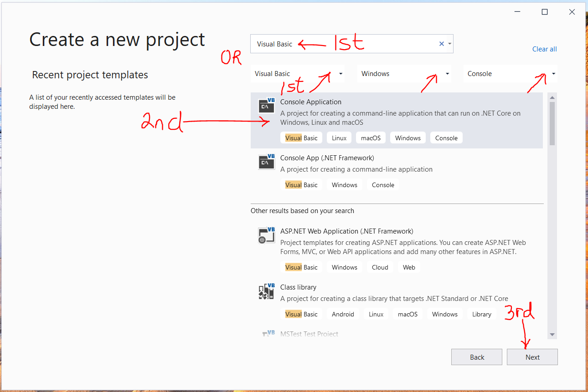Click Visual Basic tag under Console Application
The height and width of the screenshot is (392, 588).
[301, 138]
